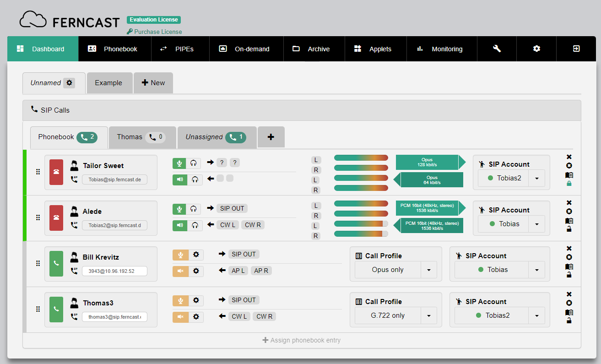Click the wrench tools icon in navbar
Image resolution: width=601 pixels, height=364 pixels.
pos(497,49)
